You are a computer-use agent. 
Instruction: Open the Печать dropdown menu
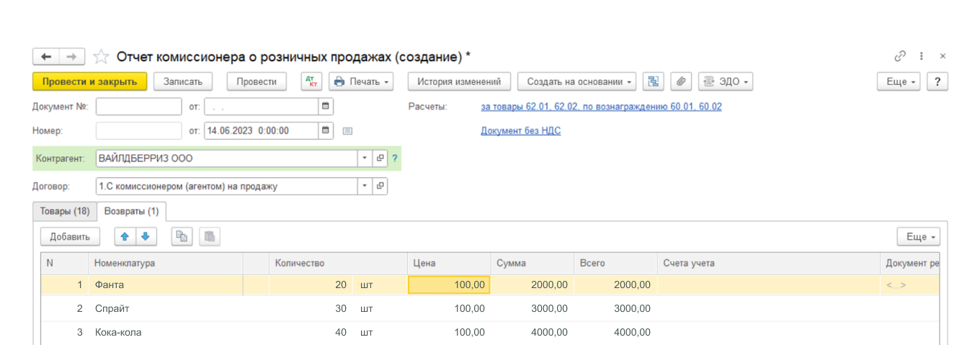pos(361,81)
